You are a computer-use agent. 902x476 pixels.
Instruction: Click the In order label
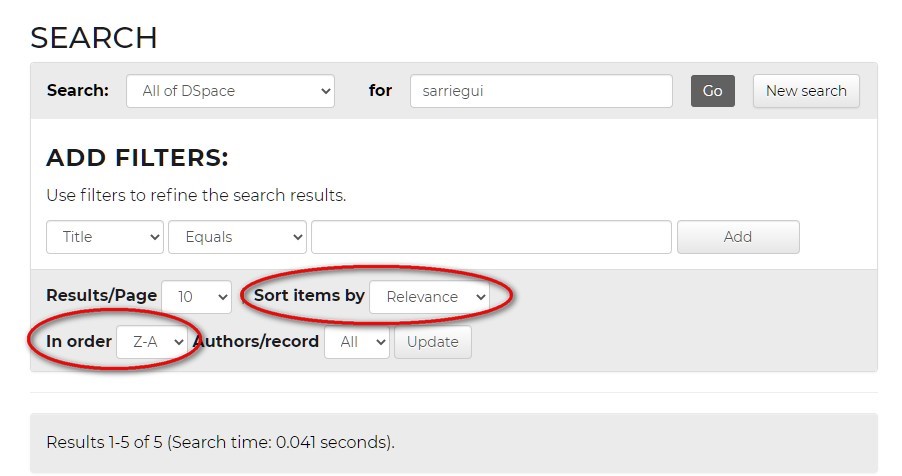click(x=79, y=342)
